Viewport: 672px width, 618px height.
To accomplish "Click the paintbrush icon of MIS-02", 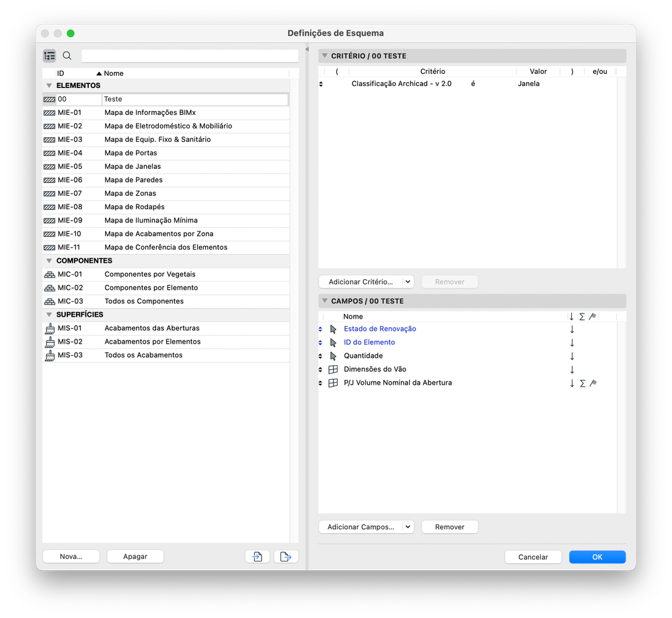I will [x=50, y=342].
